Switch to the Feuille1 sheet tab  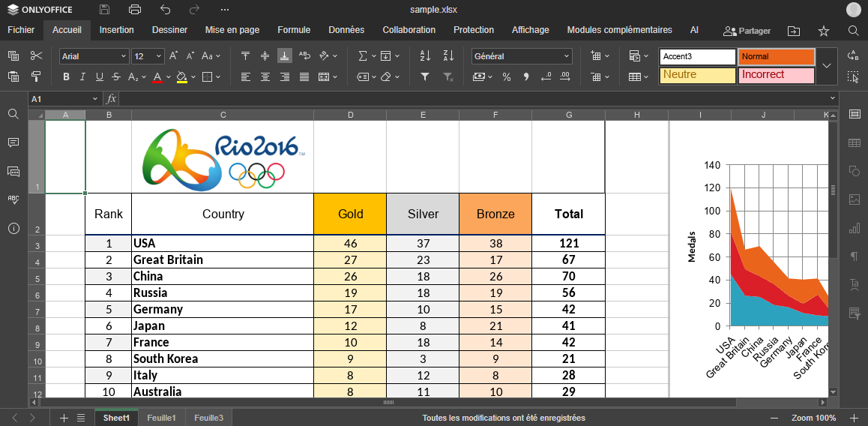click(x=161, y=418)
